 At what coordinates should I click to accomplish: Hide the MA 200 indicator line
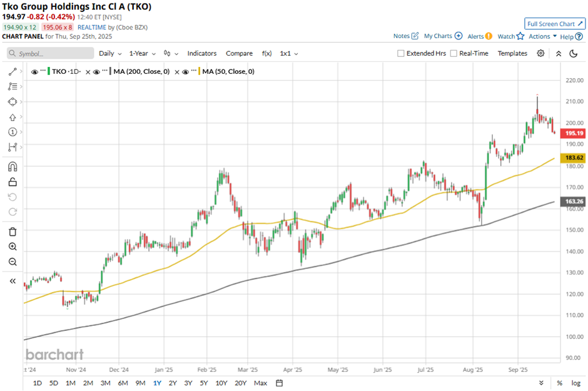[x=96, y=71]
